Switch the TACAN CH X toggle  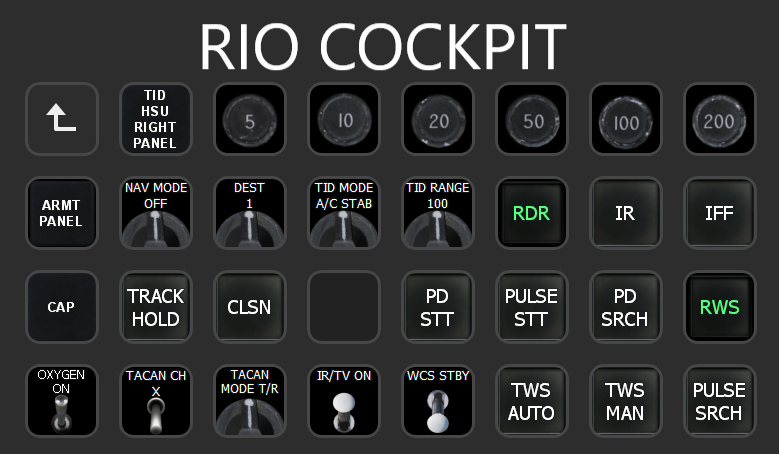pyautogui.click(x=156, y=401)
